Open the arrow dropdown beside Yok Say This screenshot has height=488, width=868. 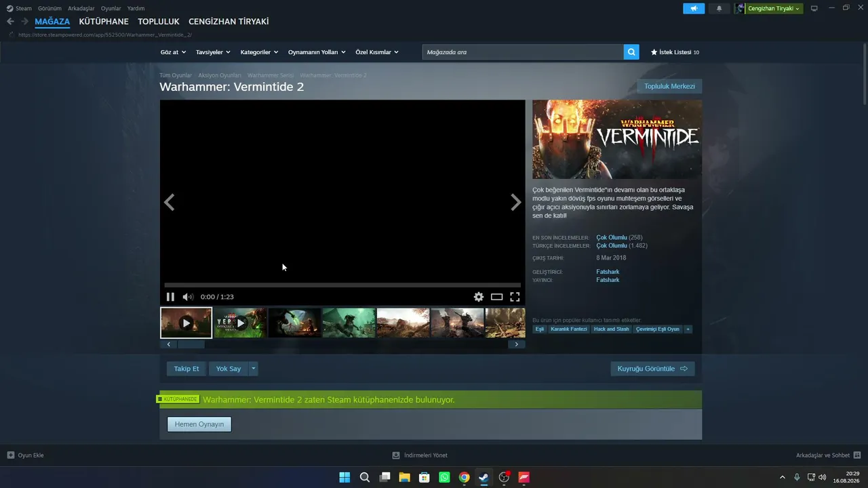pyautogui.click(x=254, y=369)
